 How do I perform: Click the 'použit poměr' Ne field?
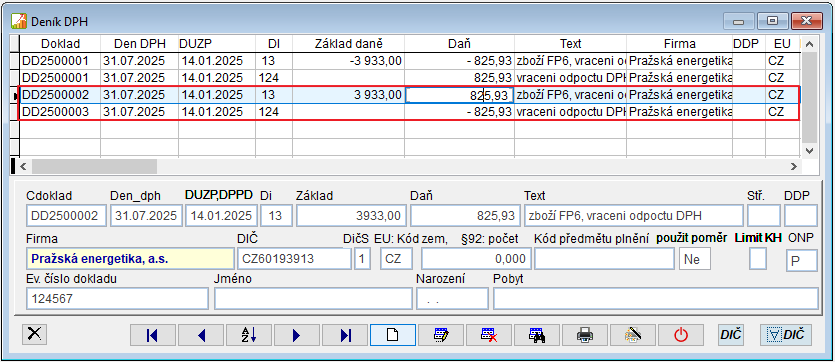(695, 259)
